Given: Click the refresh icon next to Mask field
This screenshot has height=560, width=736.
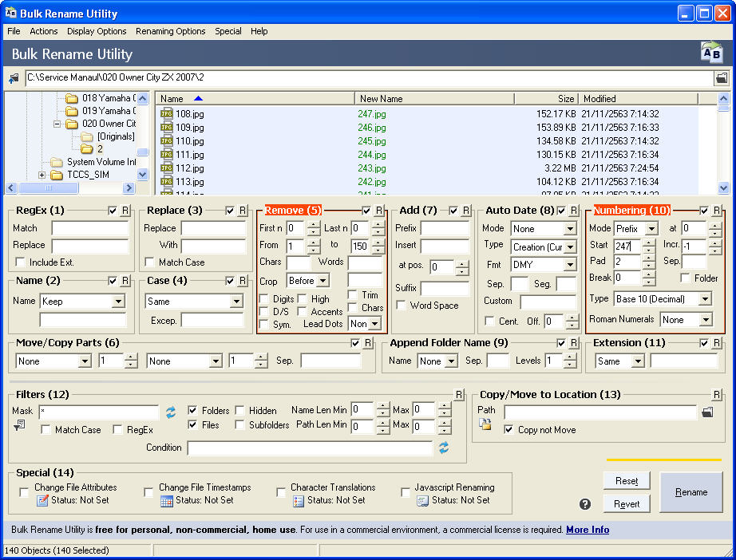Looking at the screenshot, I should click(x=171, y=412).
